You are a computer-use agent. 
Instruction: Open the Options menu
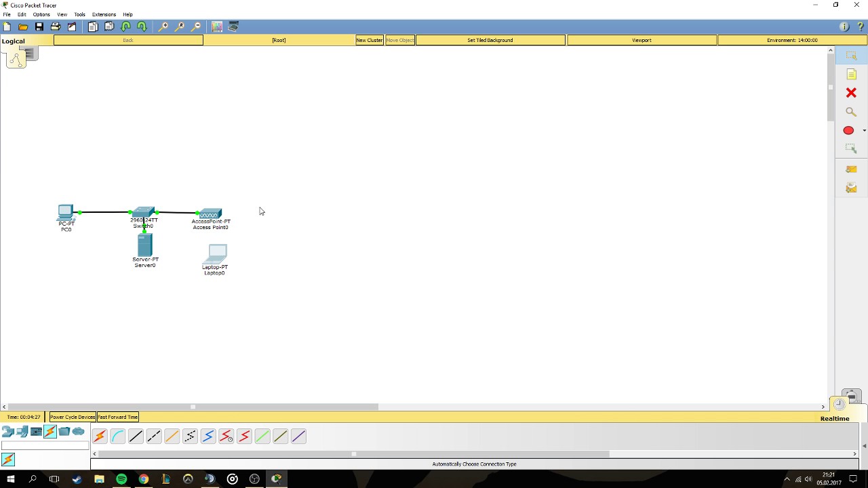click(41, 14)
